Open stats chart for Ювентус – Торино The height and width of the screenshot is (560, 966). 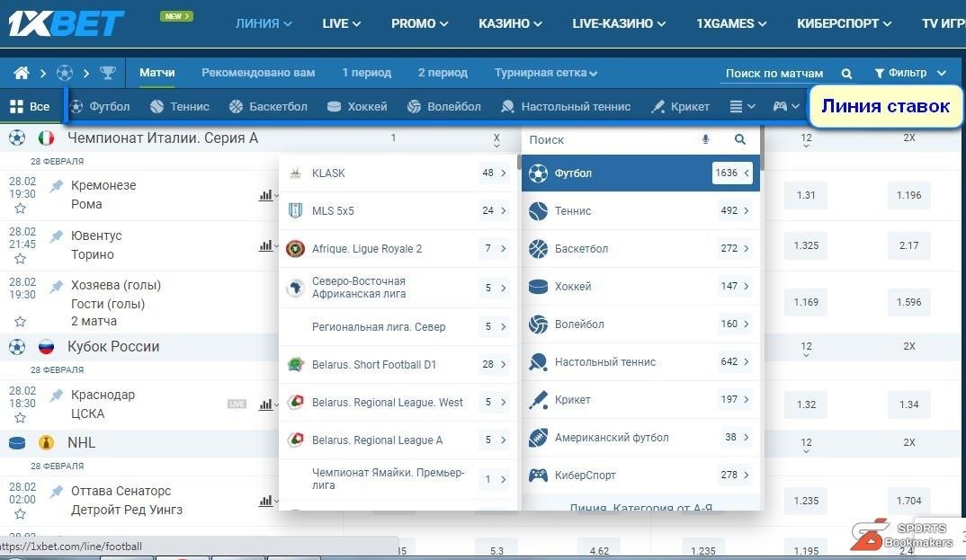(x=266, y=245)
